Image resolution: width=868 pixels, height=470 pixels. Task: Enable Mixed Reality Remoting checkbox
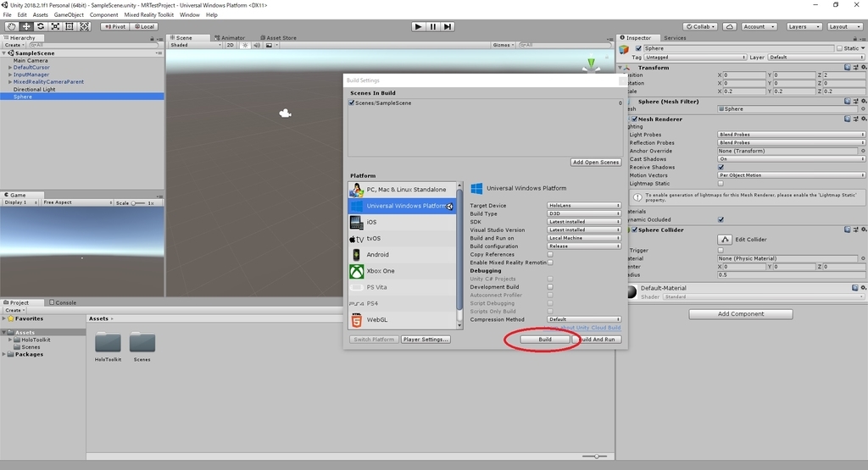pyautogui.click(x=550, y=263)
